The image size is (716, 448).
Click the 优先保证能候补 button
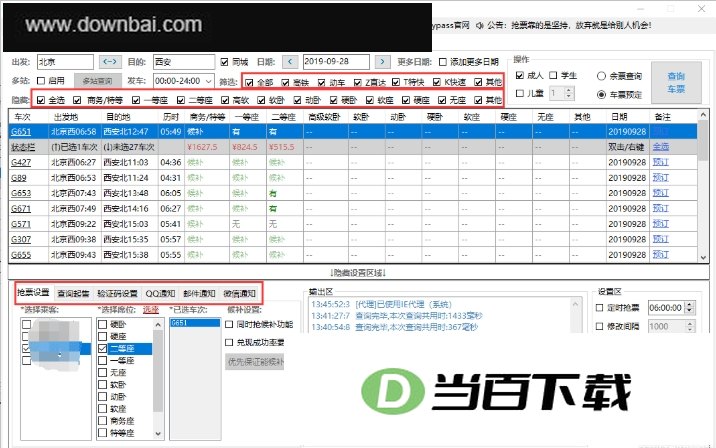pyautogui.click(x=255, y=362)
